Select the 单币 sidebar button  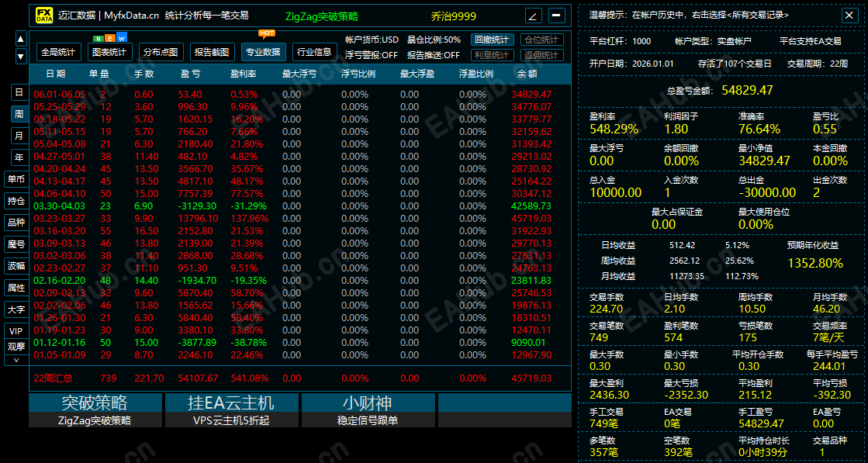tap(16, 179)
